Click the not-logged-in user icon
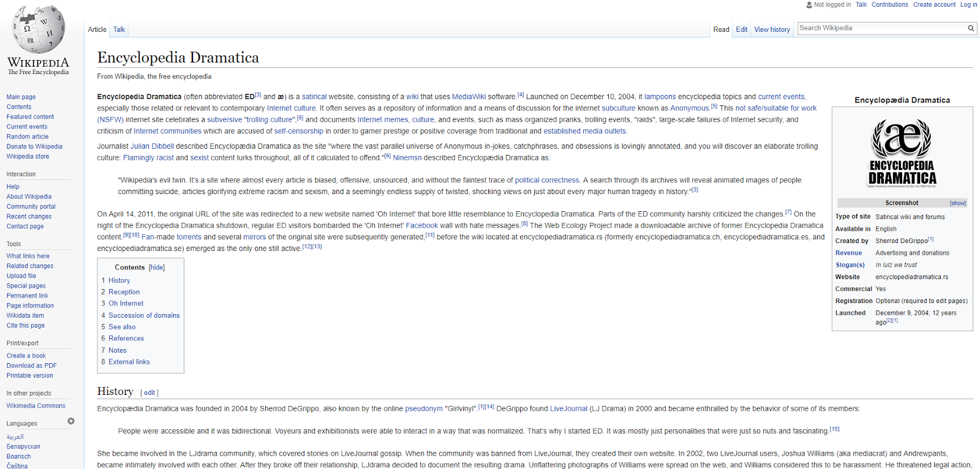The width and height of the screenshot is (980, 469). click(809, 4)
